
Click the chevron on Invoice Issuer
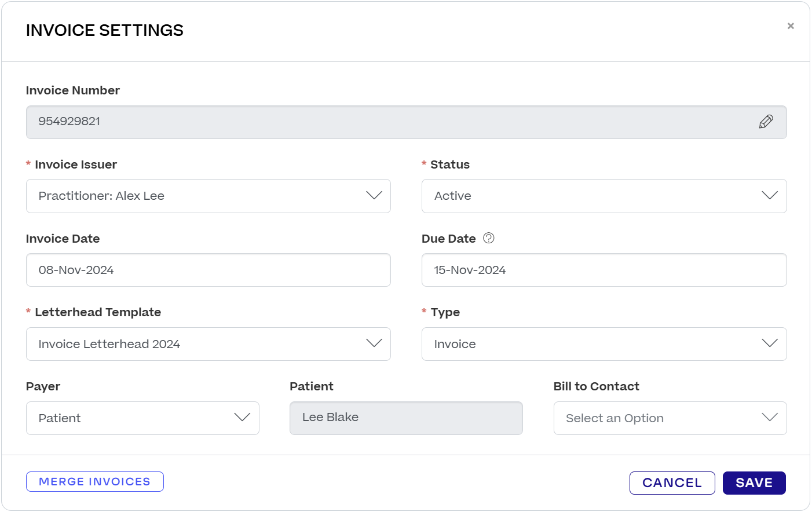coord(374,196)
